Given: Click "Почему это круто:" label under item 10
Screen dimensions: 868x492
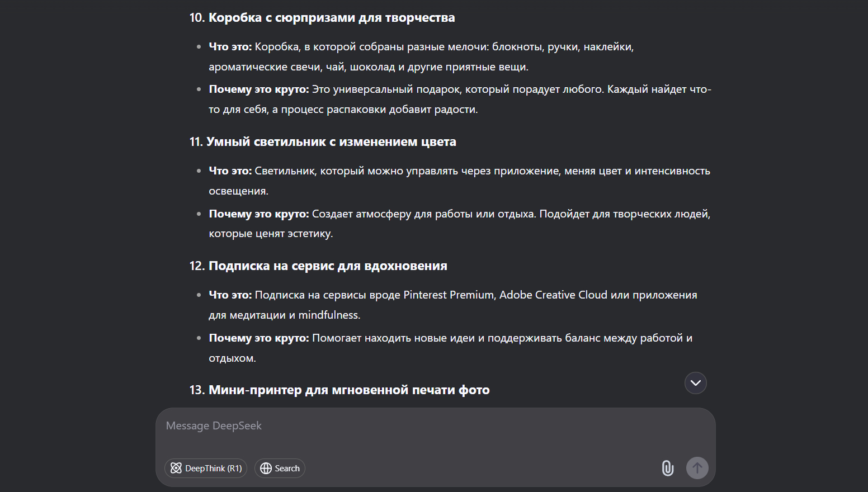Looking at the screenshot, I should [x=259, y=89].
